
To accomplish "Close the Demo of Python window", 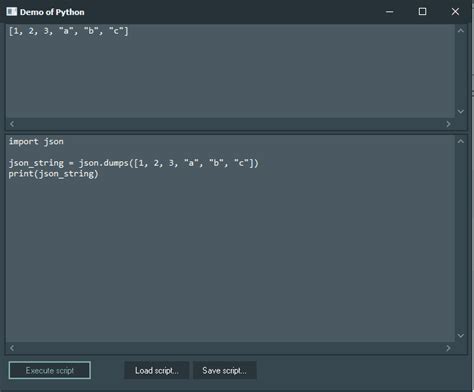I will [455, 12].
